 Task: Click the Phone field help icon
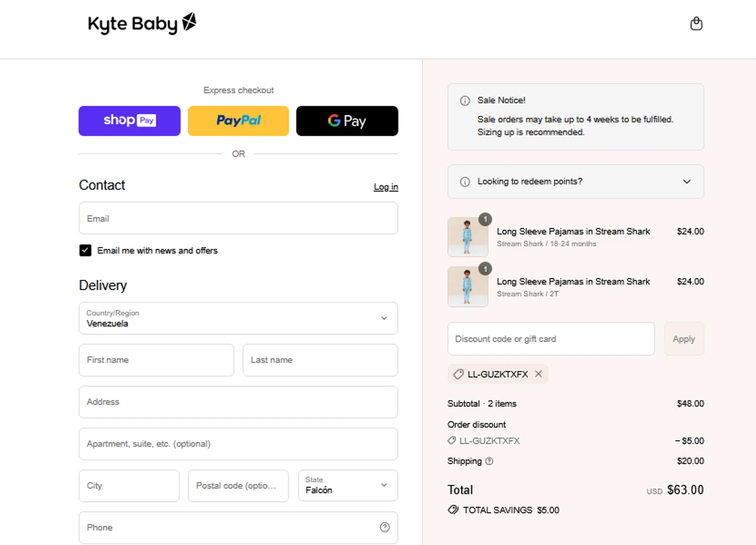385,527
